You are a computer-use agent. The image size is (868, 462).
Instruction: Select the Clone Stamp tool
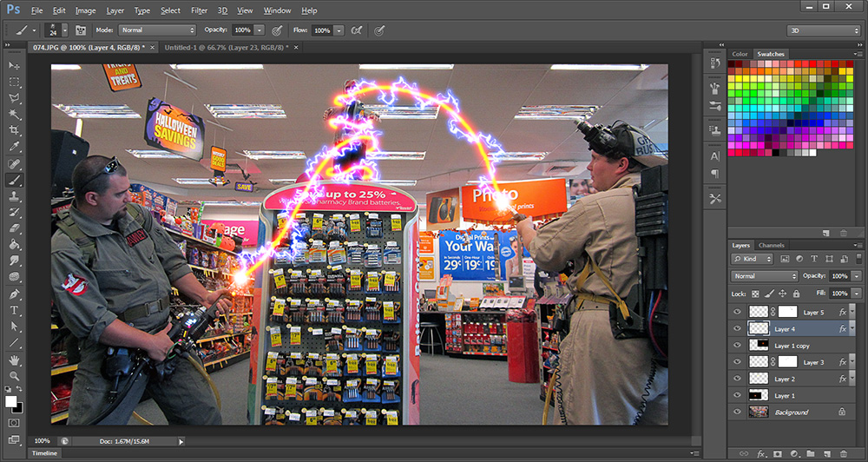tap(15, 196)
